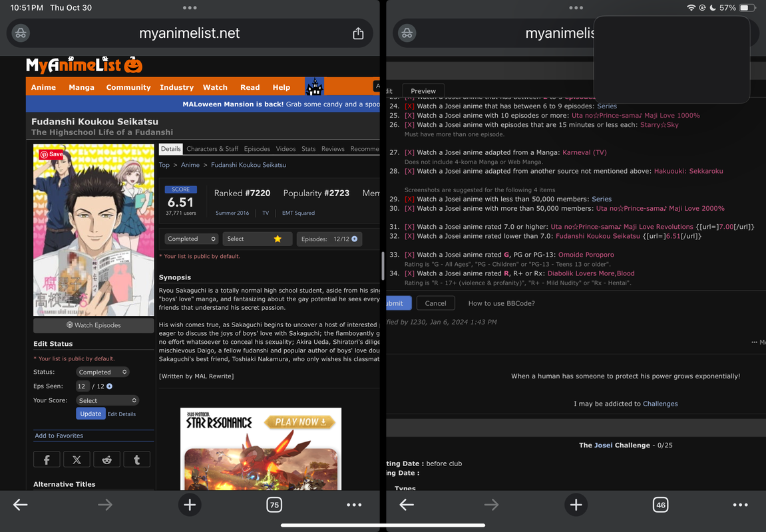This screenshot has height=532, width=766.
Task: Click the Update button
Action: tap(91, 414)
